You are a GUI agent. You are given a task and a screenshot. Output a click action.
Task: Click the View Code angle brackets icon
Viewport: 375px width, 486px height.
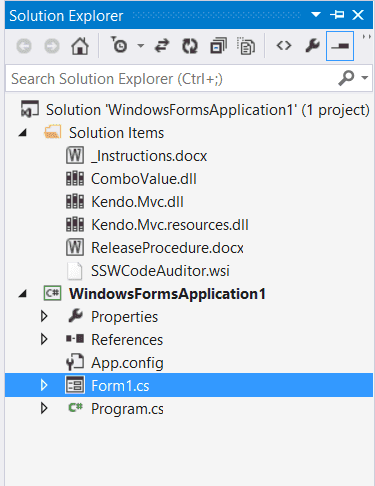click(x=284, y=45)
